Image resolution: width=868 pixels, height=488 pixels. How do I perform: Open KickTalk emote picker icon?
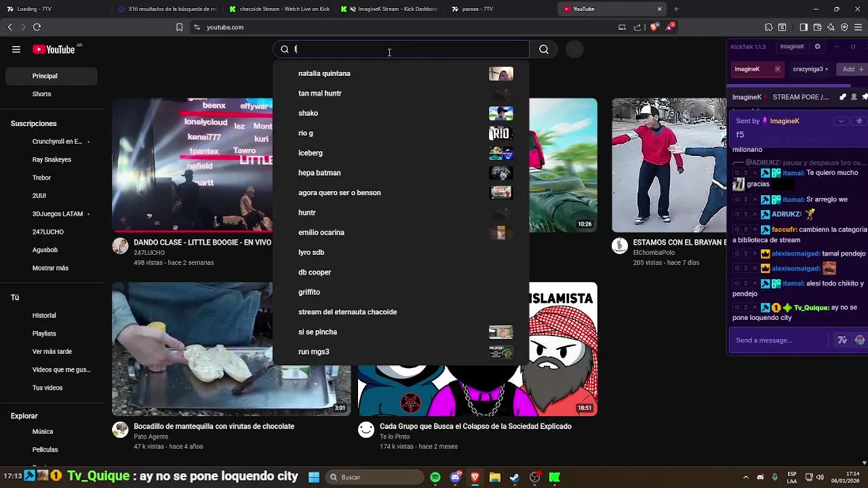[860, 340]
